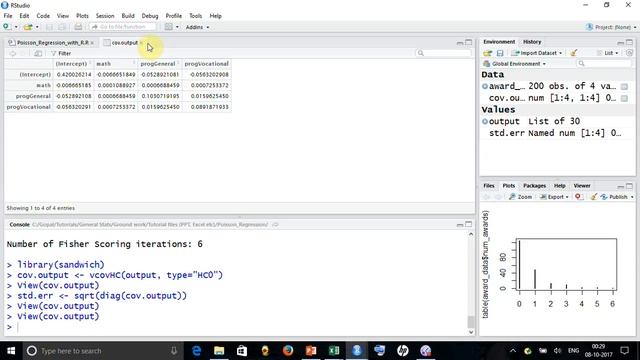640x360 pixels.
Task: Sort by the progVocational column header
Action: (207, 64)
